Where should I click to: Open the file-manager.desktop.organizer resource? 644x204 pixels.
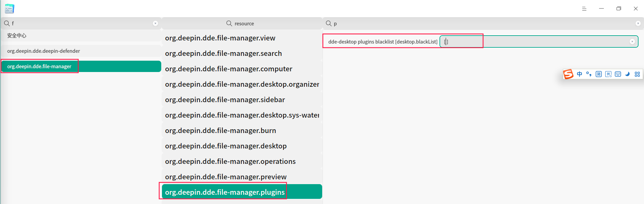[242, 84]
